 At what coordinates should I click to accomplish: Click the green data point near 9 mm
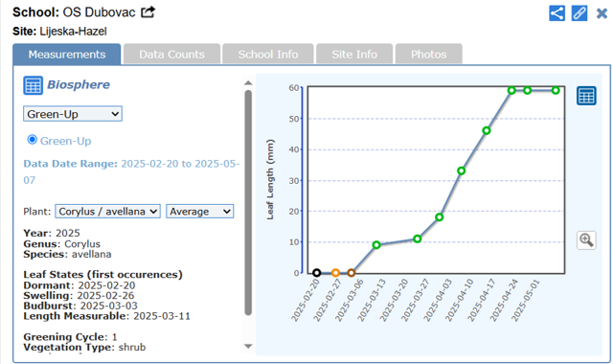[x=376, y=245]
